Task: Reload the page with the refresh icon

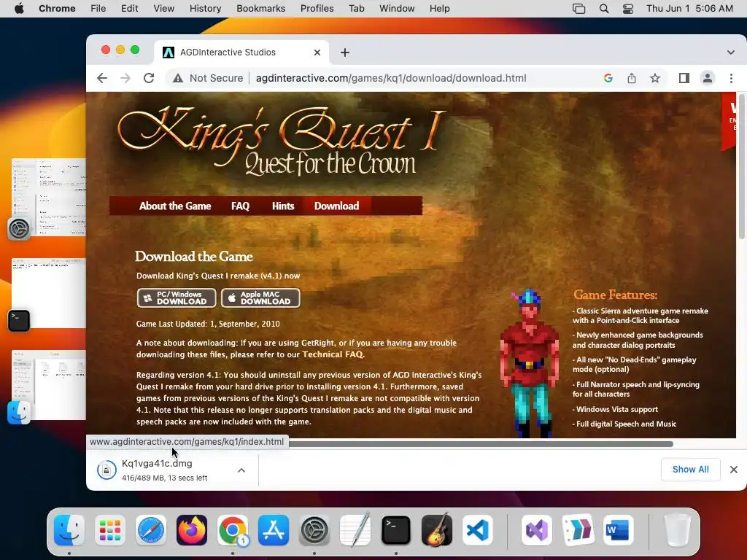Action: point(149,78)
